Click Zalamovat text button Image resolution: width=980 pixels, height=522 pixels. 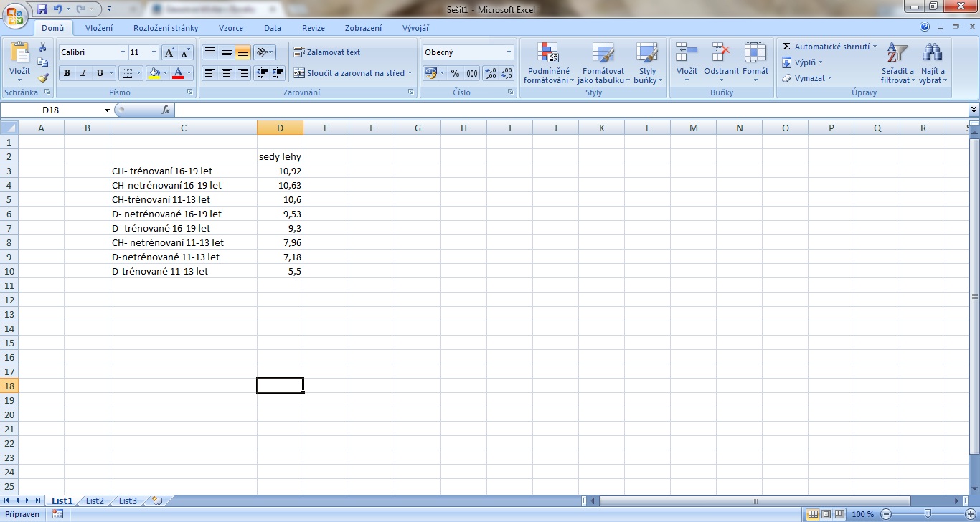327,52
